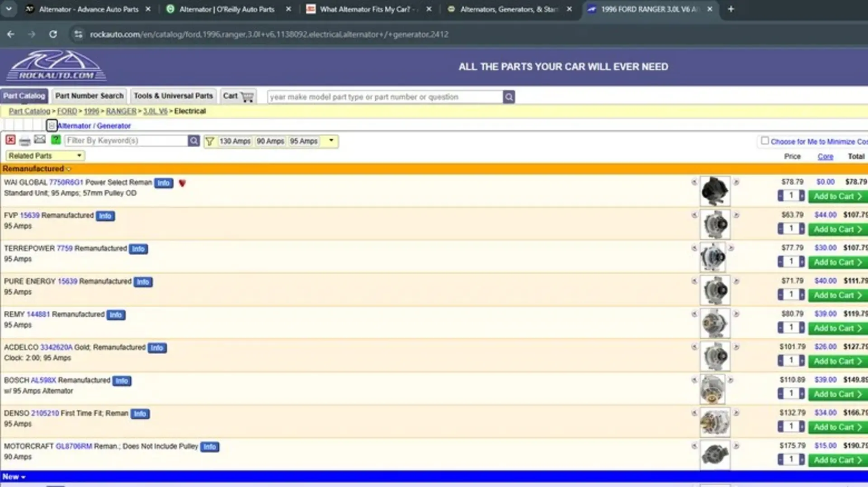Viewport: 868px width, 487px height.
Task: Open Info for ACDELCO 3342620A
Action: point(157,348)
